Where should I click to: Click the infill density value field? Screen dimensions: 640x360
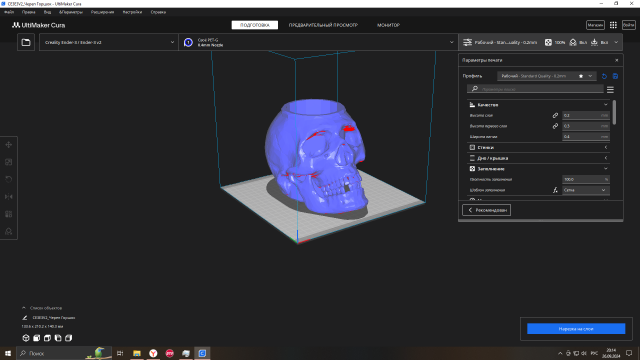pyautogui.click(x=586, y=179)
